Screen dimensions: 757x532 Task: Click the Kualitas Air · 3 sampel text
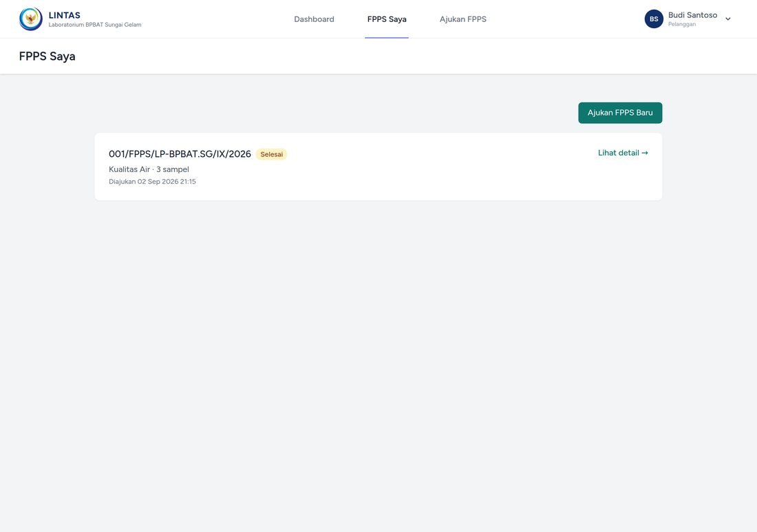[x=149, y=169]
